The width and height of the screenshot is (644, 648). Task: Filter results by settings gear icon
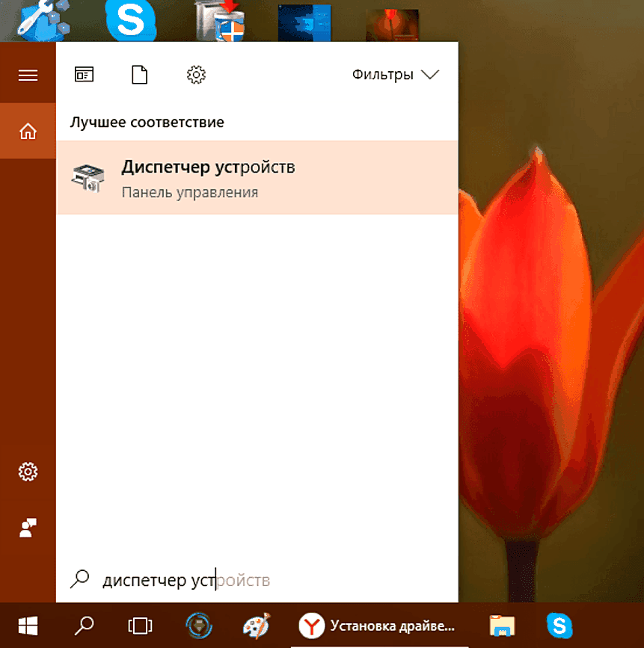point(196,74)
